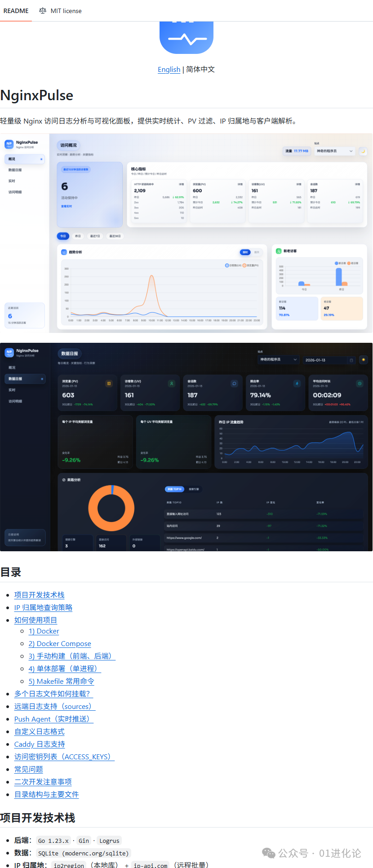Select 来路 TOP10 tab in dark dashboard
The image size is (373, 868).
pyautogui.click(x=175, y=489)
